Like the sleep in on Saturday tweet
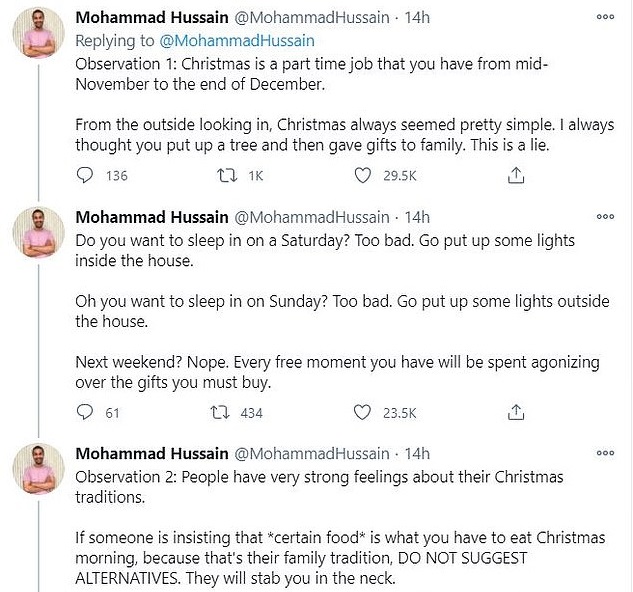 pos(363,412)
